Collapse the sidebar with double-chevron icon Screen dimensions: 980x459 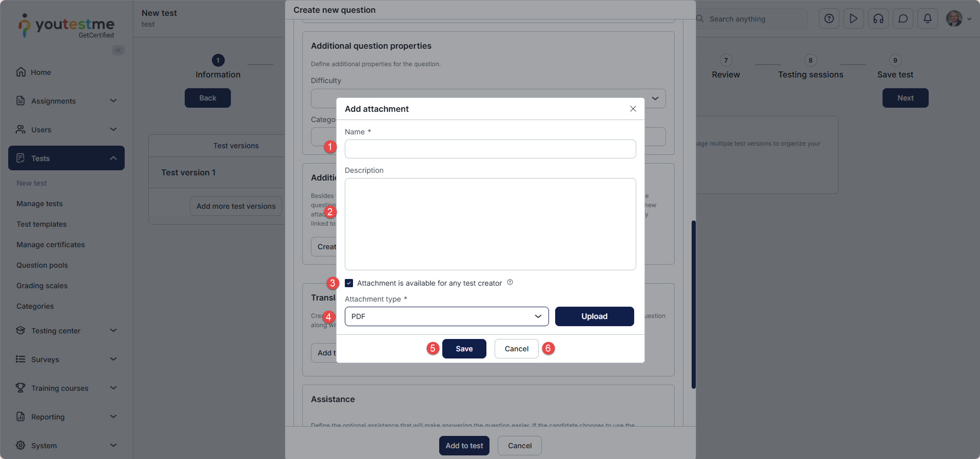tap(118, 50)
